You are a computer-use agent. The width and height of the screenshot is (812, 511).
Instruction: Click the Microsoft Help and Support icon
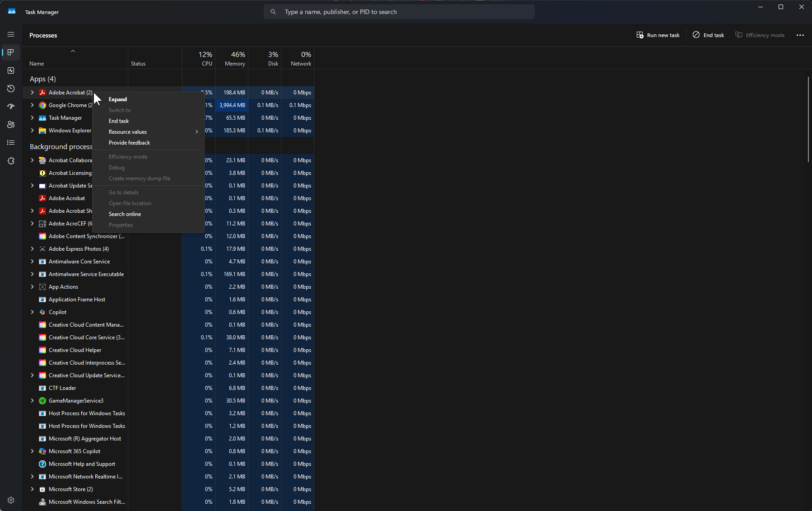coord(42,464)
